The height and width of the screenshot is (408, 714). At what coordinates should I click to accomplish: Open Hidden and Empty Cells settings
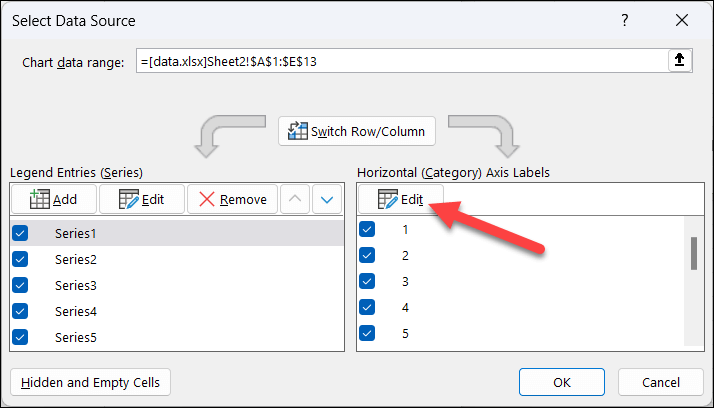[x=90, y=382]
